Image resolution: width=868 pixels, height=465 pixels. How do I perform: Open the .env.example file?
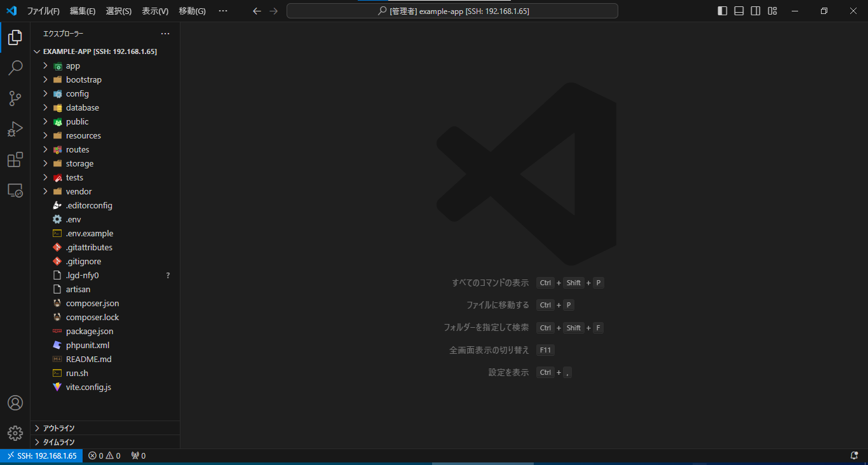[x=105, y=234]
